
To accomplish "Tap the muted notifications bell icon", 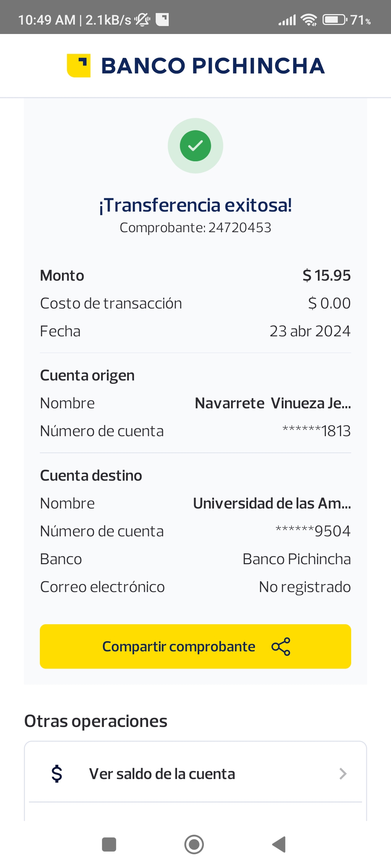I will (x=143, y=20).
